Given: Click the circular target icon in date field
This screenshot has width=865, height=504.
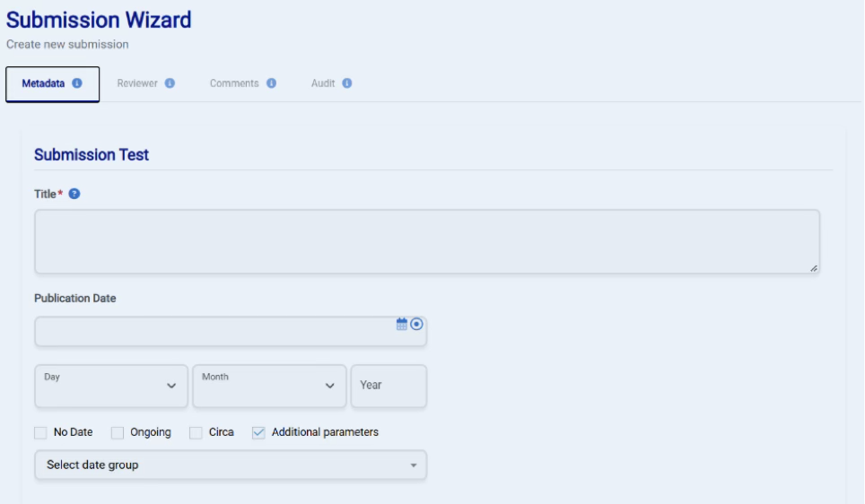Looking at the screenshot, I should pos(416,325).
